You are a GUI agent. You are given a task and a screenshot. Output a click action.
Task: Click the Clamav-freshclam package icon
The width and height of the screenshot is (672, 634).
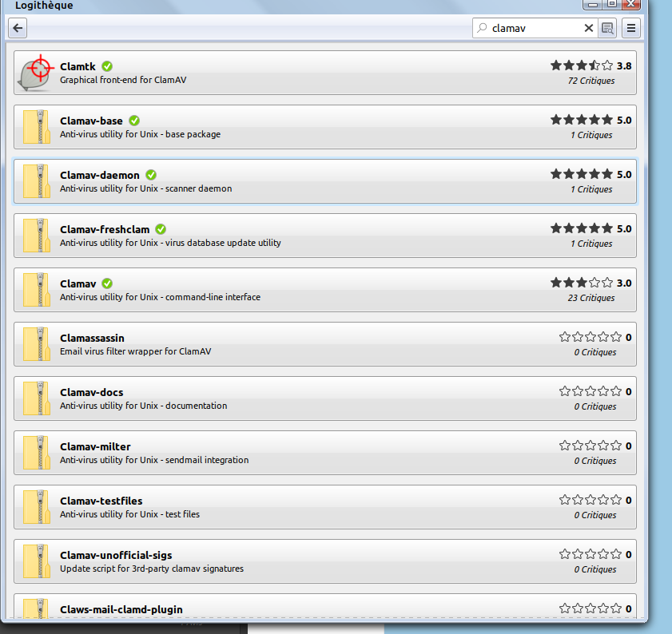pyautogui.click(x=37, y=236)
